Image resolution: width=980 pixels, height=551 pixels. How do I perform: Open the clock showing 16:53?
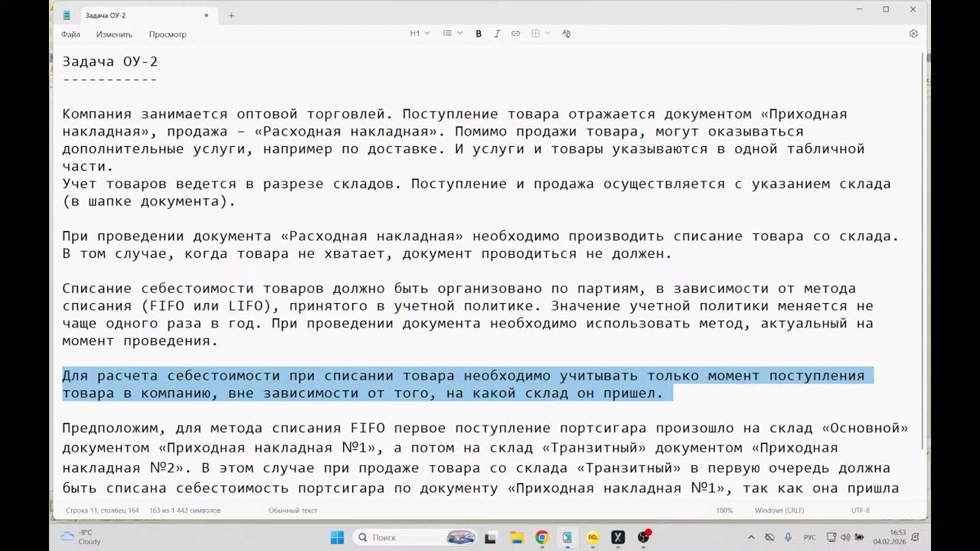pyautogui.click(x=888, y=537)
